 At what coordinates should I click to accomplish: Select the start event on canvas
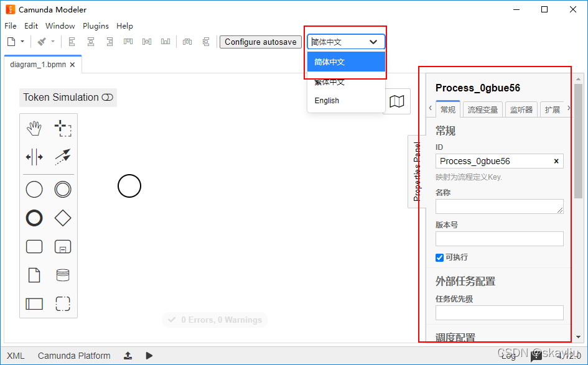(129, 186)
